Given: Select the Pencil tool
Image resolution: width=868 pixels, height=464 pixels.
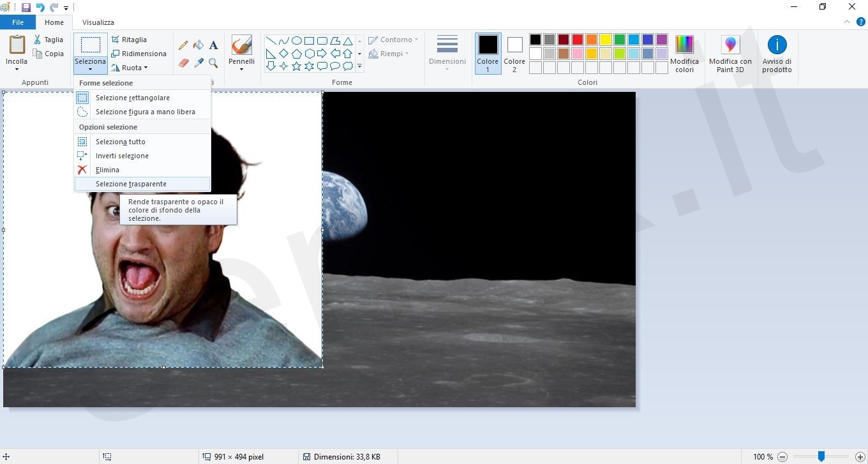Looking at the screenshot, I should click(183, 45).
